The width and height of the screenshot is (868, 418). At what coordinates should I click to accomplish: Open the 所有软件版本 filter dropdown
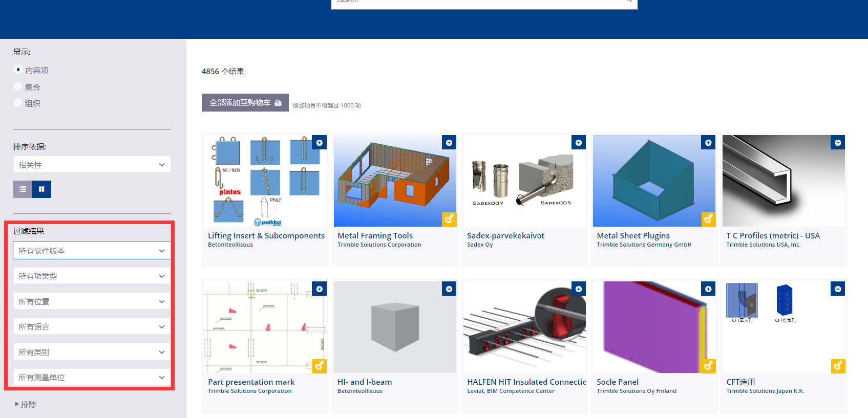[92, 251]
